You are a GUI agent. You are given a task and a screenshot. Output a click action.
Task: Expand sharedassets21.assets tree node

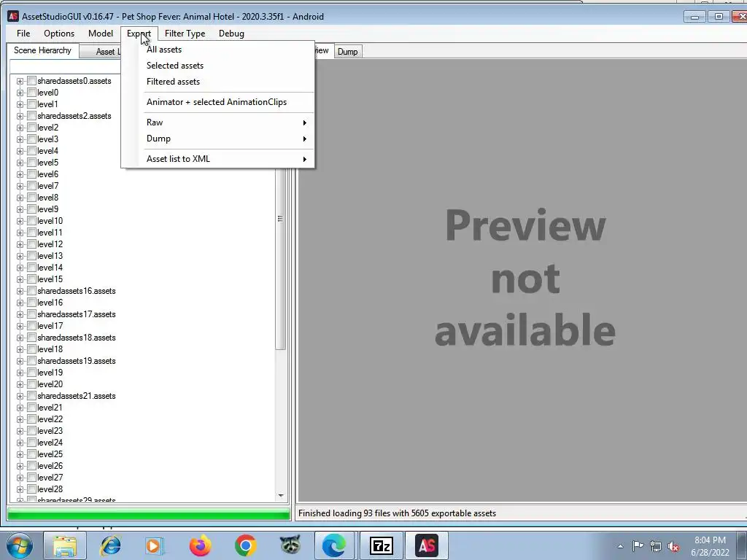20,396
